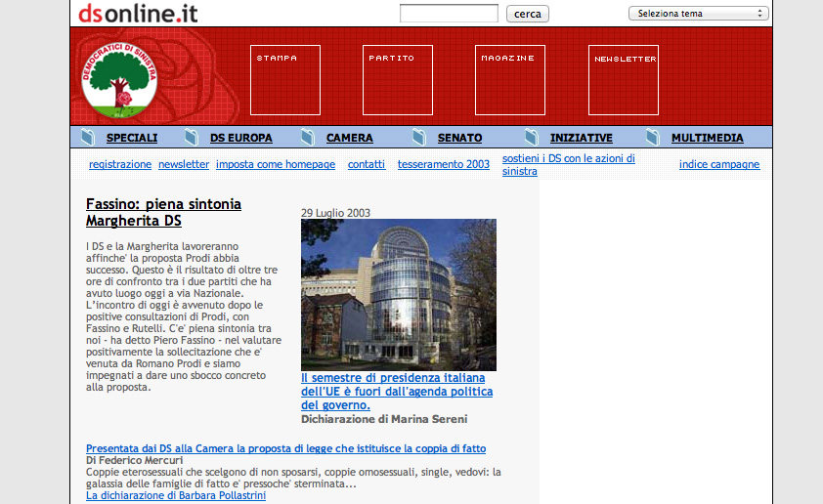The width and height of the screenshot is (823, 504).
Task: Click the book icon beside INIZIATIVE
Action: tap(532, 138)
